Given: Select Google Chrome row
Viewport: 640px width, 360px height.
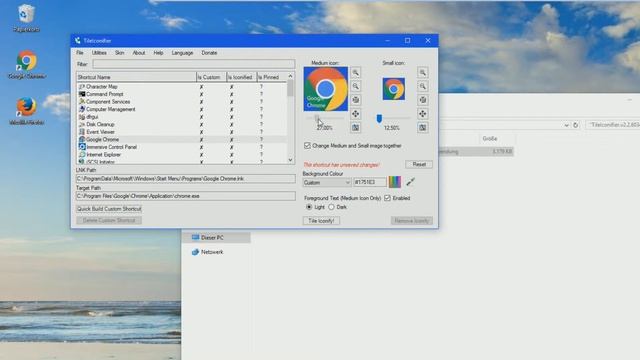Looking at the screenshot, I should click(x=182, y=140).
